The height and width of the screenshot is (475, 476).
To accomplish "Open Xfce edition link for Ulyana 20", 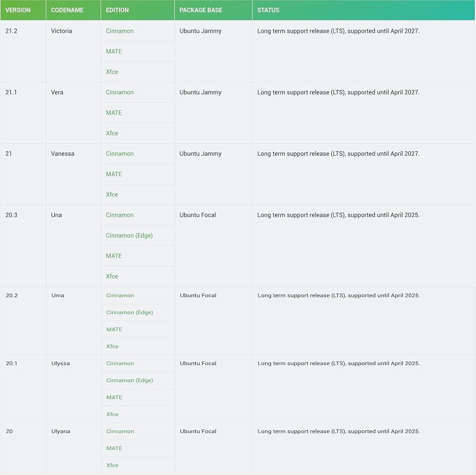I will coord(112,465).
